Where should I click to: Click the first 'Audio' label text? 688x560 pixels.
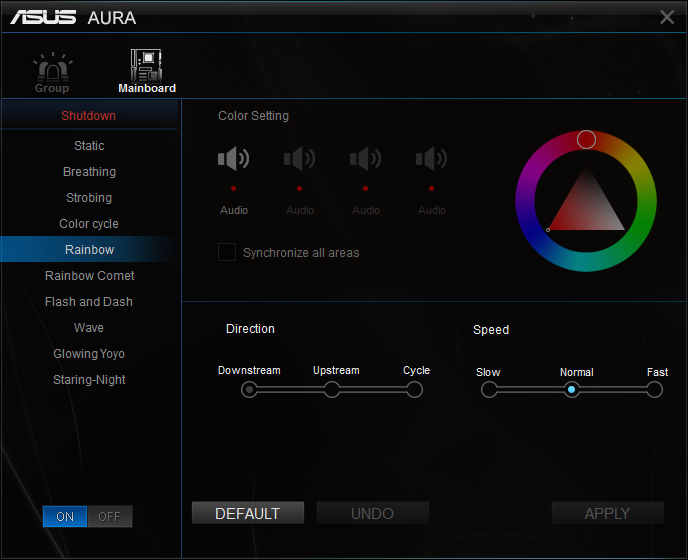(x=234, y=210)
